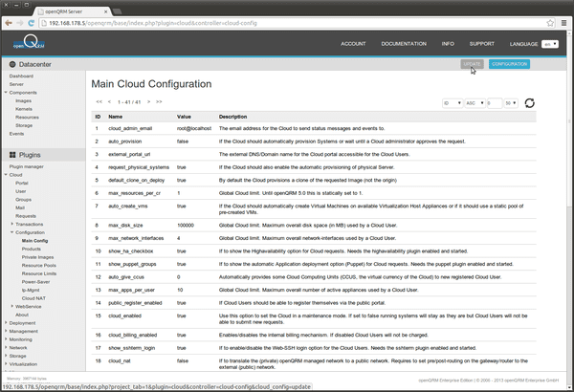Expand the Virtualization plugin group
Image resolution: width=574 pixels, height=392 pixels.
(x=6, y=364)
